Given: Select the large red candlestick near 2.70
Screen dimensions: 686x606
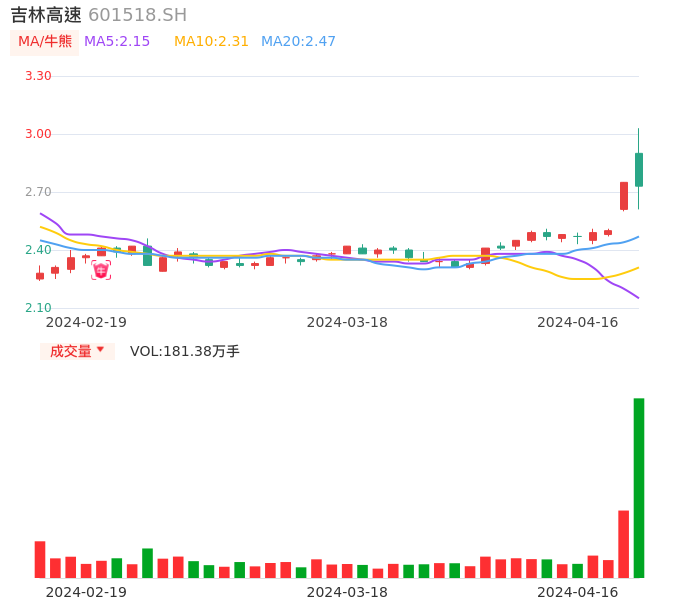Looking at the screenshot, I should pos(624,196).
